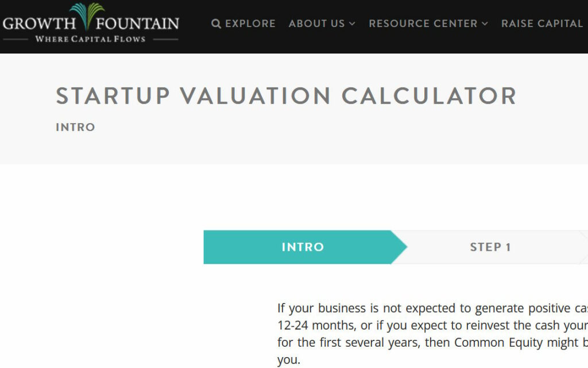Expand the About Us dropdown chevron
The image size is (588, 368).
click(352, 24)
